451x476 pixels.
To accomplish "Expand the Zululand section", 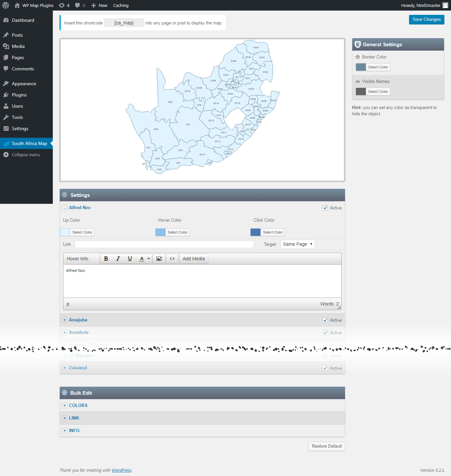I will 65,368.
